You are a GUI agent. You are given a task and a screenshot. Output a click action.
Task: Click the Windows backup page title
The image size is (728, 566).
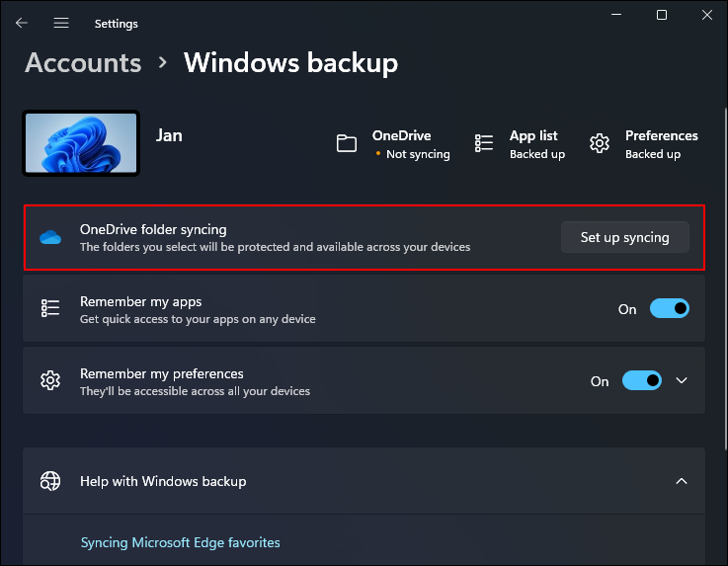[x=290, y=63]
